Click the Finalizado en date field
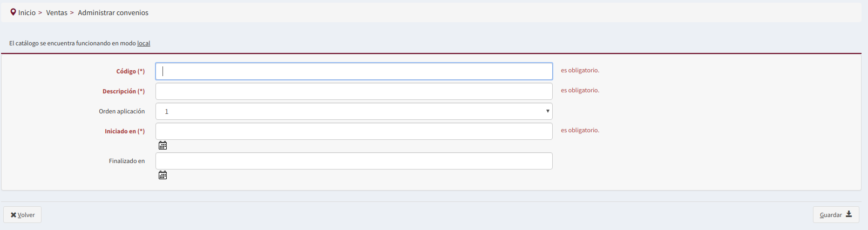 (354, 161)
